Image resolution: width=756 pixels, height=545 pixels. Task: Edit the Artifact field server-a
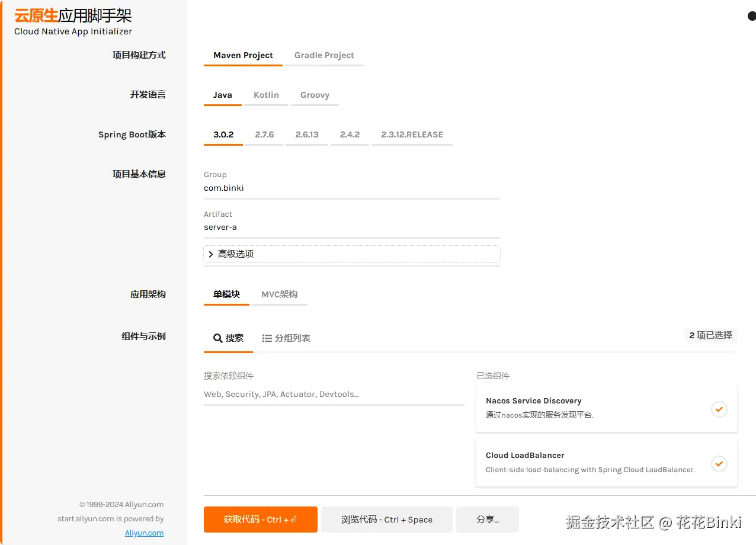(x=352, y=227)
